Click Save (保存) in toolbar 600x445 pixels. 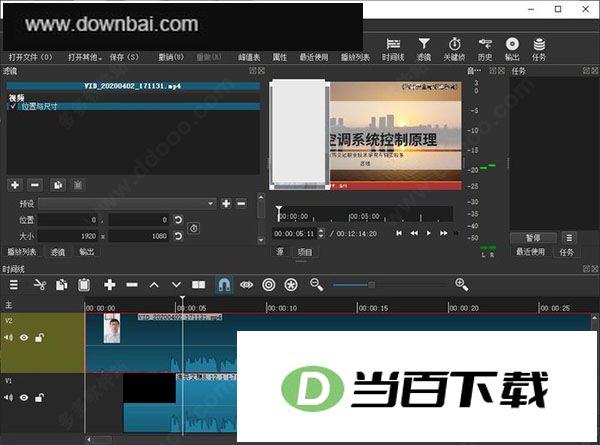[x=124, y=57]
